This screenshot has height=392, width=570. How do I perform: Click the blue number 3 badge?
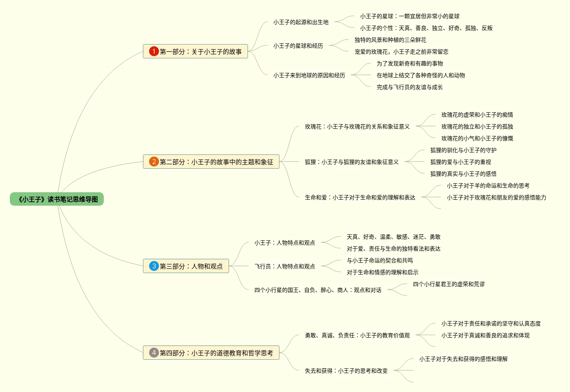(x=154, y=266)
